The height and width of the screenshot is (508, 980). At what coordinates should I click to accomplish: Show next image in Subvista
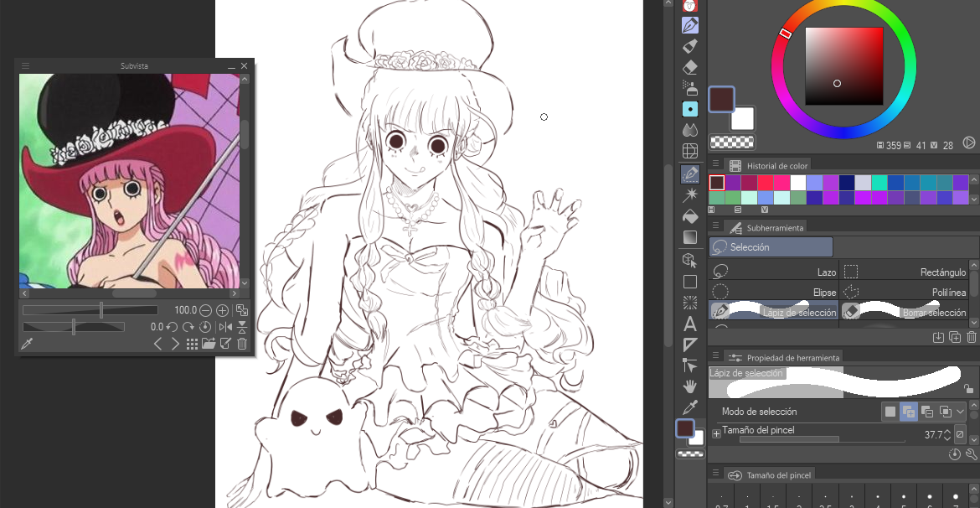click(x=176, y=344)
